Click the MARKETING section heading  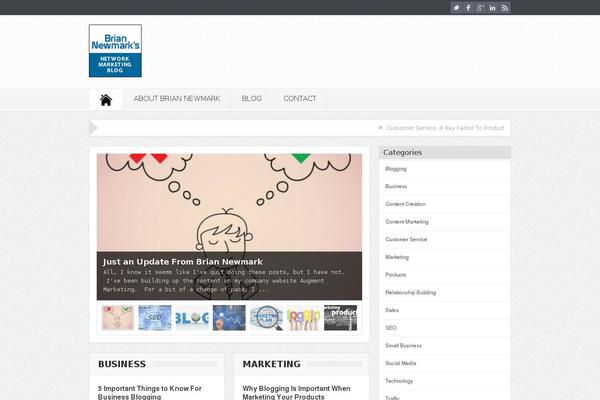(x=271, y=364)
